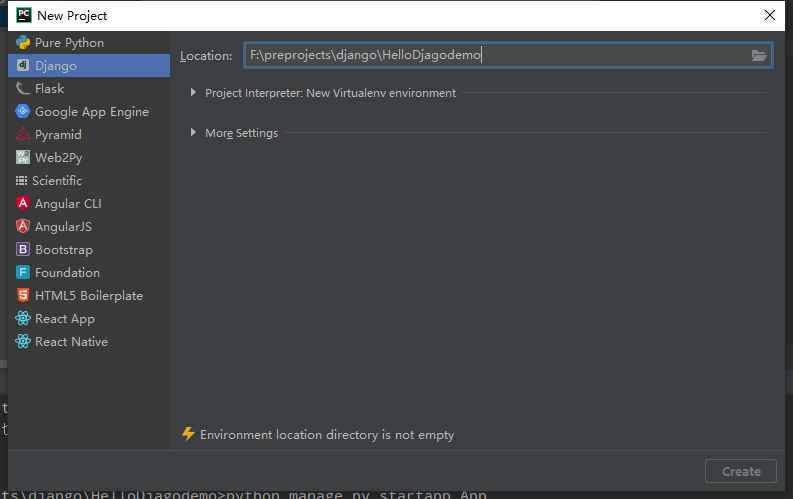793x499 pixels.
Task: Expand More Settings arrow
Action: [193, 132]
